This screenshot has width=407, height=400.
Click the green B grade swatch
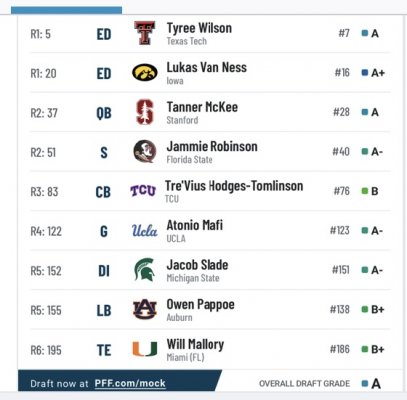(365, 191)
